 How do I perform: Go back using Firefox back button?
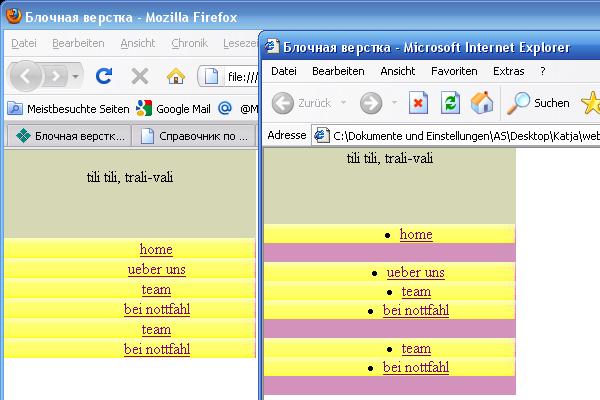pos(27,76)
